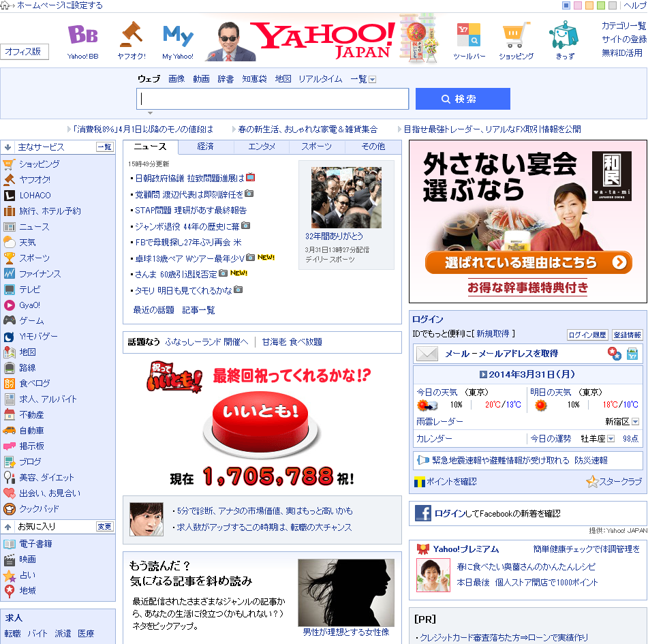Viewport: 648px width, 644px height.
Task: Open the search suggestion arrow below search box
Action: pyautogui.click(x=150, y=113)
